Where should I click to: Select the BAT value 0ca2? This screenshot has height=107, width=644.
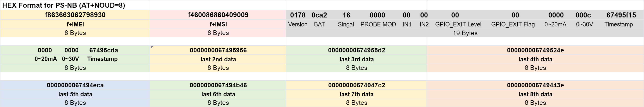319,15
